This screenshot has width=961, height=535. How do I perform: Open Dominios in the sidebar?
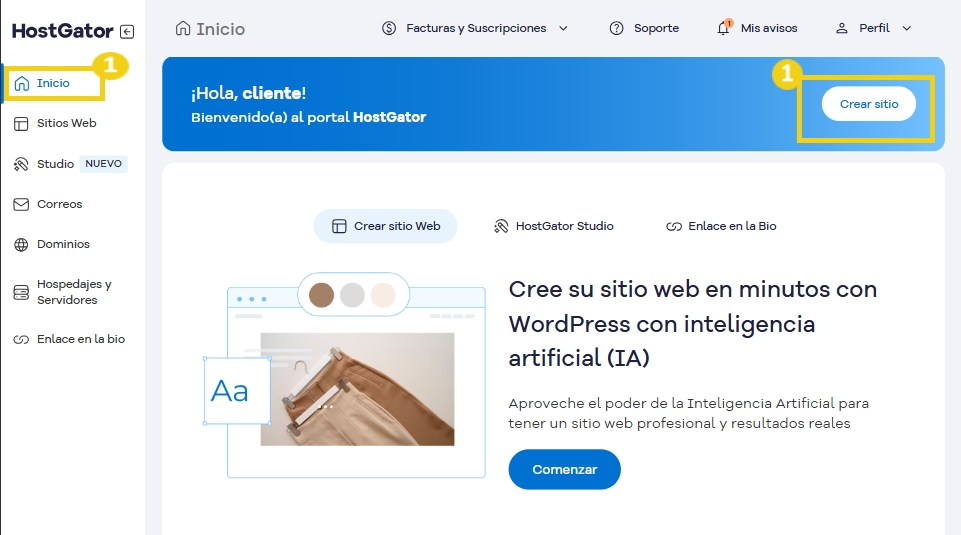coord(63,244)
